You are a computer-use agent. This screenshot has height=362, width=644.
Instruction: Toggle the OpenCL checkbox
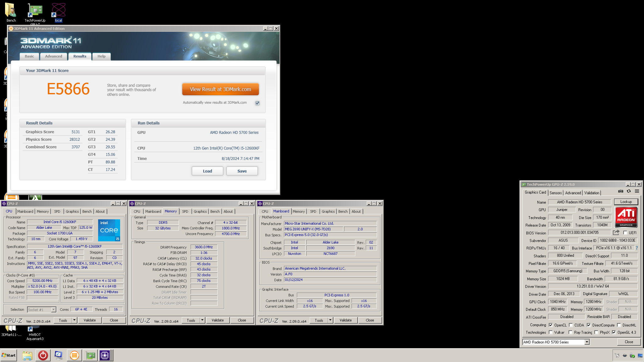tap(551, 325)
